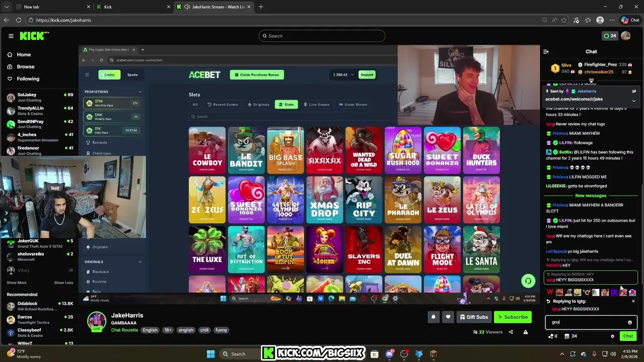Open the 24 points balance indicator

pos(609,36)
